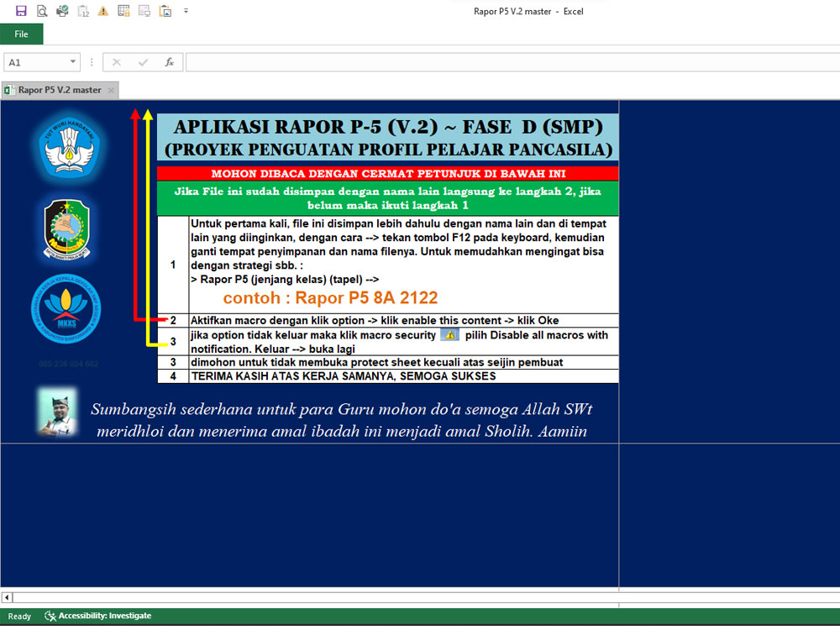The width and height of the screenshot is (840, 630).
Task: Expand the Name Box dropdown arrow
Action: (x=73, y=62)
